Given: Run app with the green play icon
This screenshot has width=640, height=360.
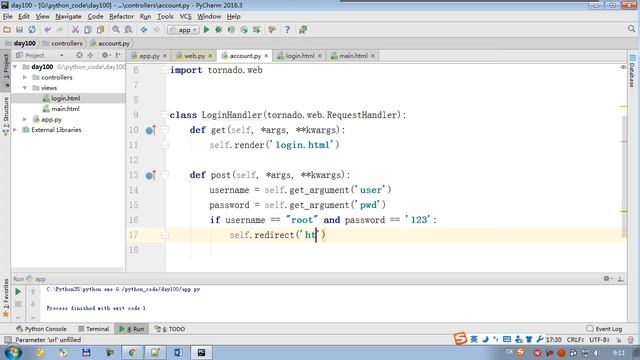Looking at the screenshot, I should click(206, 30).
